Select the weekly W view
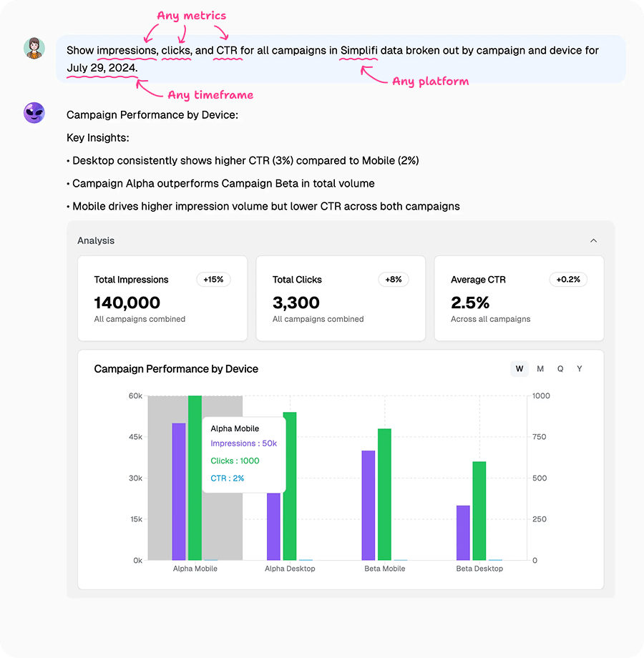The width and height of the screenshot is (644, 658). click(x=519, y=368)
